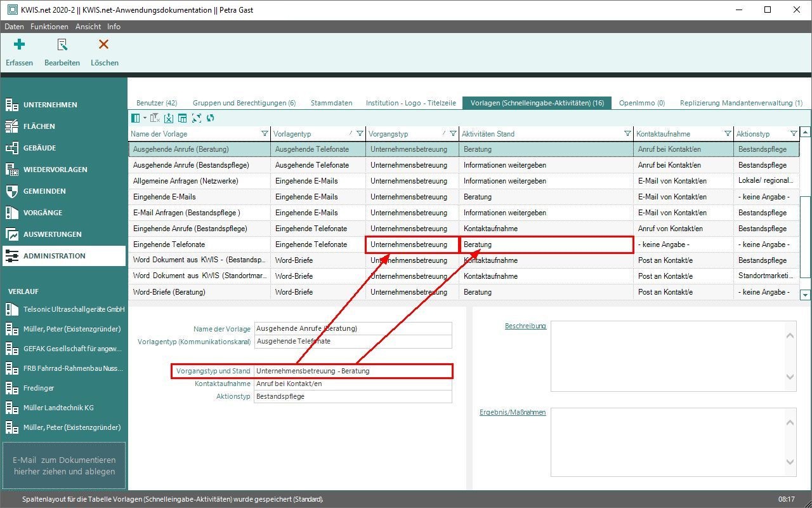The width and height of the screenshot is (812, 508).
Task: Open filter for Name der Vorlage column
Action: (x=265, y=133)
